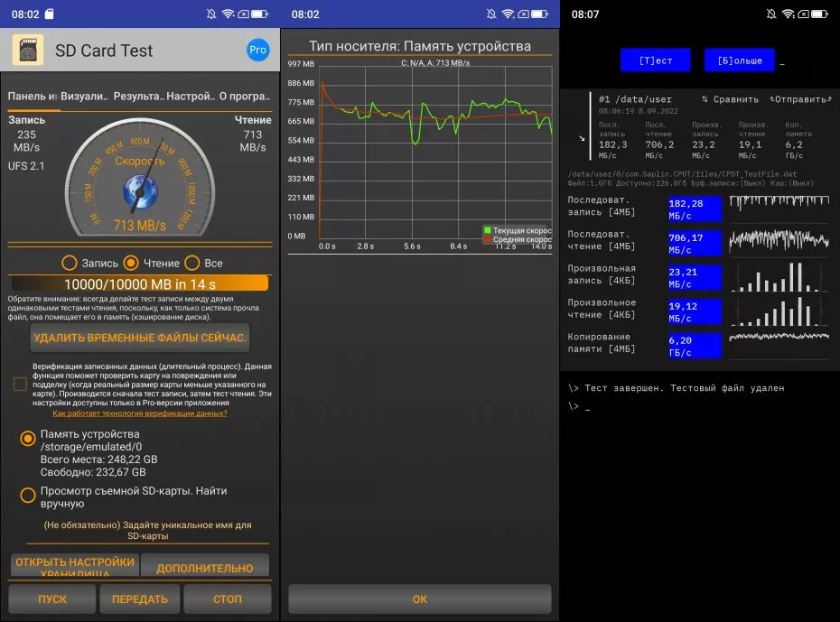
Task: Open the Настрой.. tab
Action: [190, 96]
